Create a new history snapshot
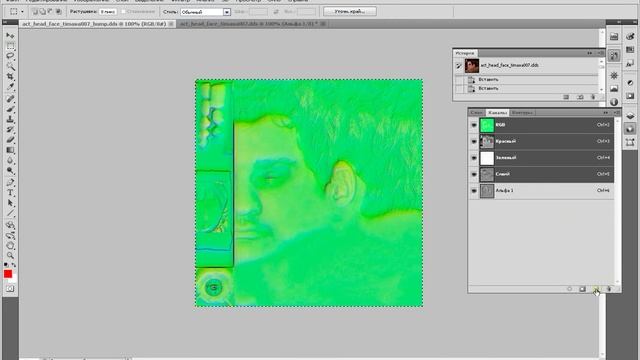The image size is (640, 360). click(580, 97)
